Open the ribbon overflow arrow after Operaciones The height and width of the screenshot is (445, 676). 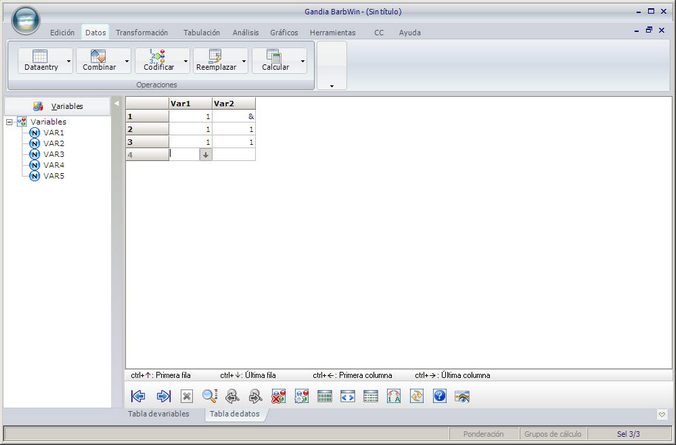[332, 86]
